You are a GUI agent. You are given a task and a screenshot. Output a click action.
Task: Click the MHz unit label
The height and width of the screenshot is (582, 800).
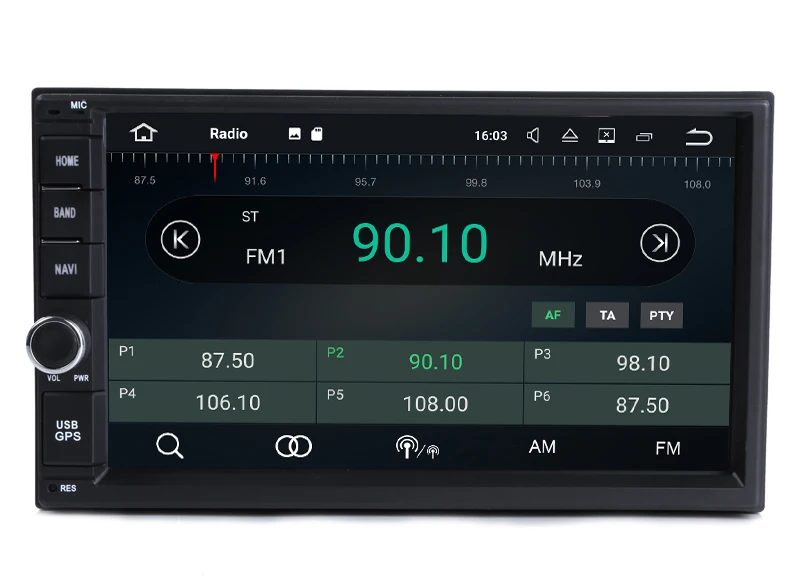561,259
